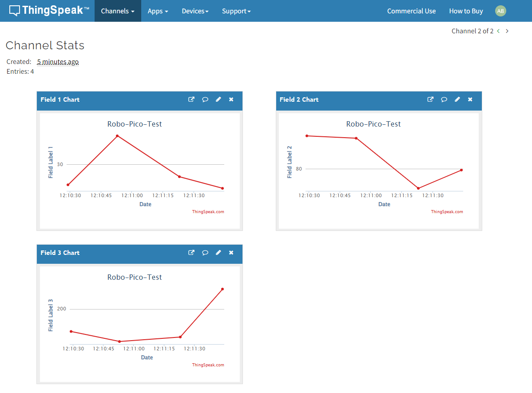Expand the Channels dropdown menu

coord(118,11)
